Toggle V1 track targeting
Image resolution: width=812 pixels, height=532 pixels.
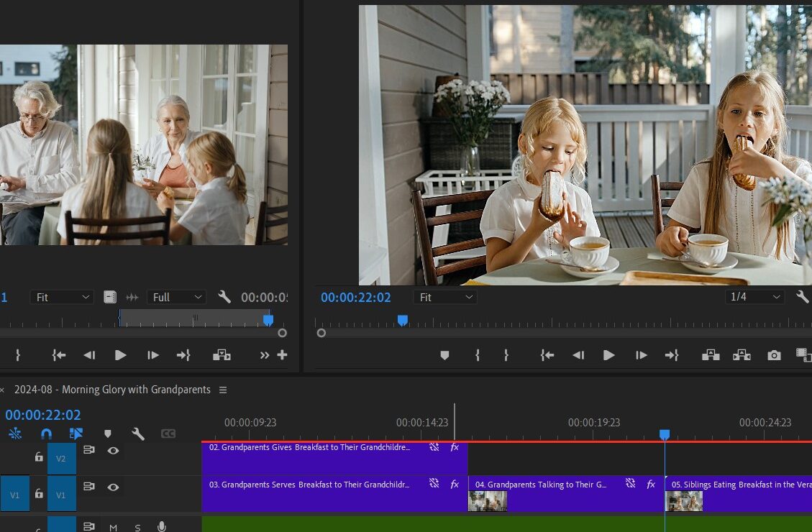61,495
